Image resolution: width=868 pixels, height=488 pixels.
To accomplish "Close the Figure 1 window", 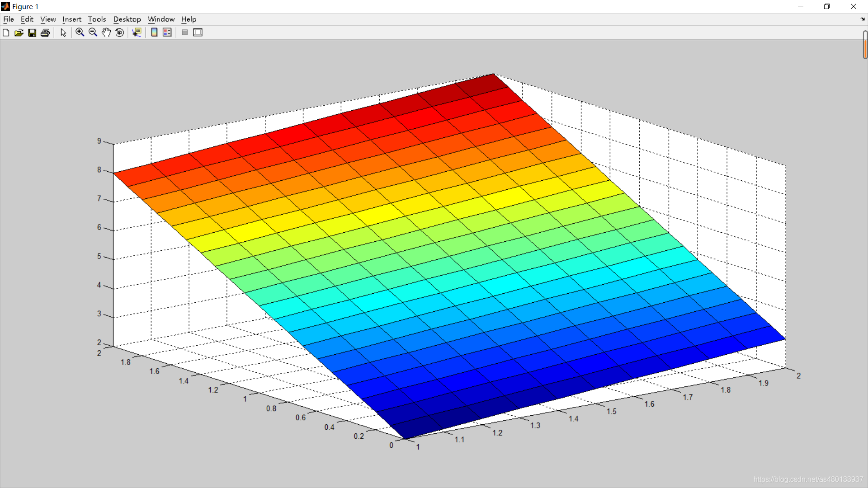I will click(x=854, y=6).
